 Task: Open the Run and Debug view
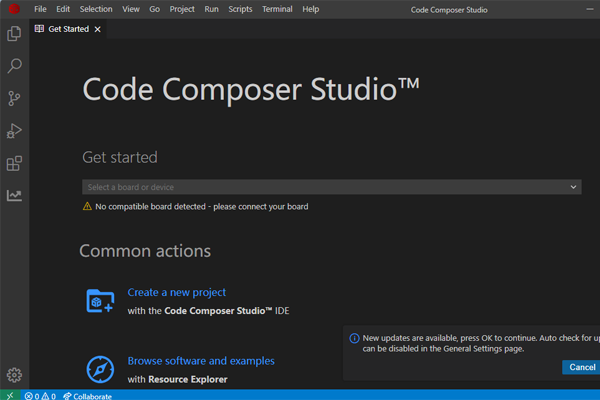pyautogui.click(x=14, y=131)
